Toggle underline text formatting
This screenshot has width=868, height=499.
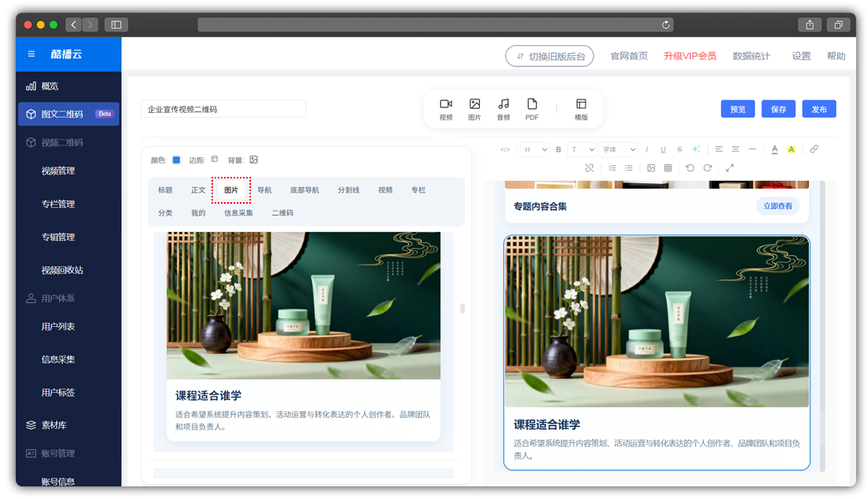tap(663, 149)
